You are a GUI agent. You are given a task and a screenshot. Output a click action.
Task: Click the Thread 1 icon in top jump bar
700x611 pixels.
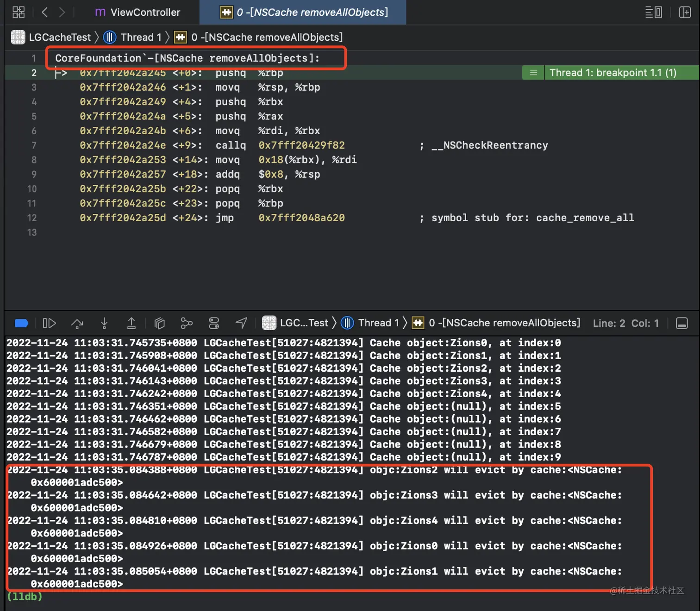[x=110, y=37]
